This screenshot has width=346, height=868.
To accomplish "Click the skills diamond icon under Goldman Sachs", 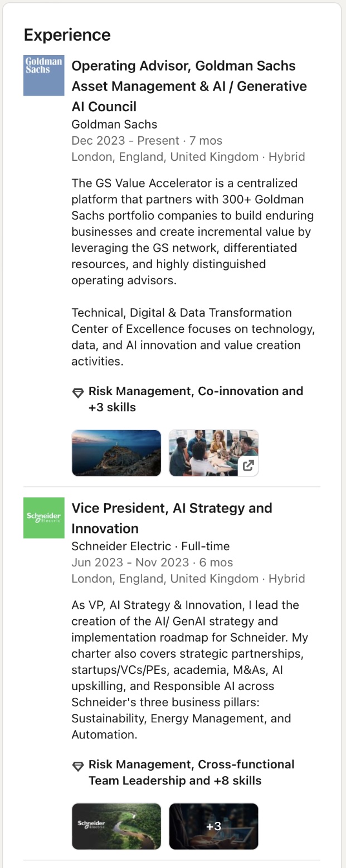I will pyautogui.click(x=78, y=393).
